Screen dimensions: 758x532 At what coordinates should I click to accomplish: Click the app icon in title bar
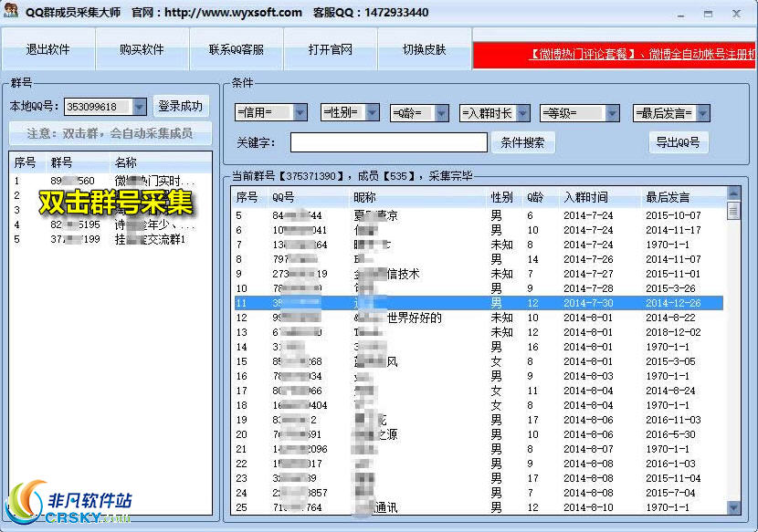tap(11, 11)
